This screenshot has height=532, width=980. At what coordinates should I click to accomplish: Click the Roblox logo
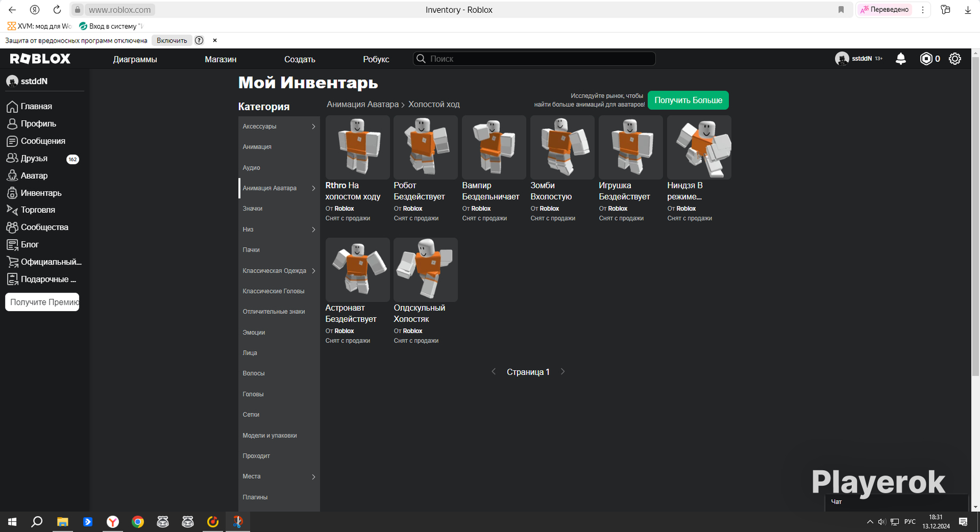40,59
